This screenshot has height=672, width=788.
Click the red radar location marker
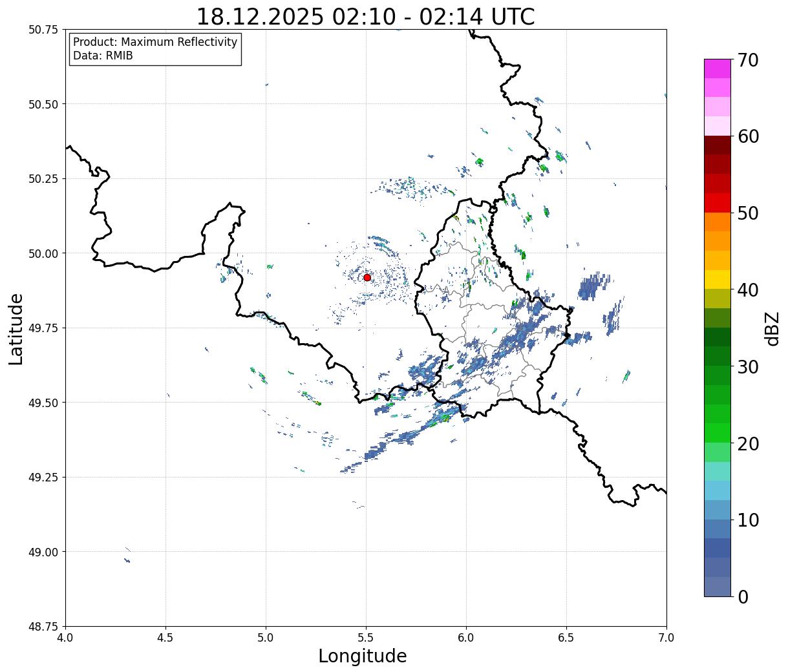click(x=367, y=277)
